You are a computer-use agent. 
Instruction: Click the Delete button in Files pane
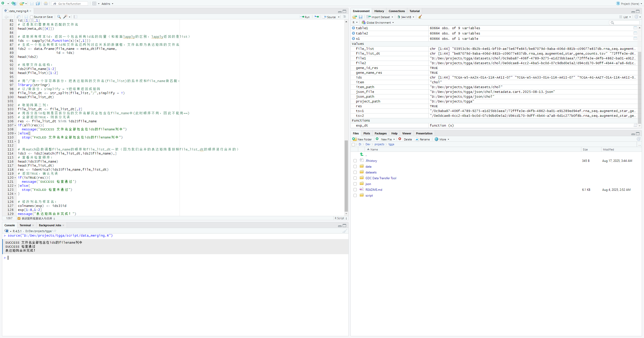click(405, 139)
